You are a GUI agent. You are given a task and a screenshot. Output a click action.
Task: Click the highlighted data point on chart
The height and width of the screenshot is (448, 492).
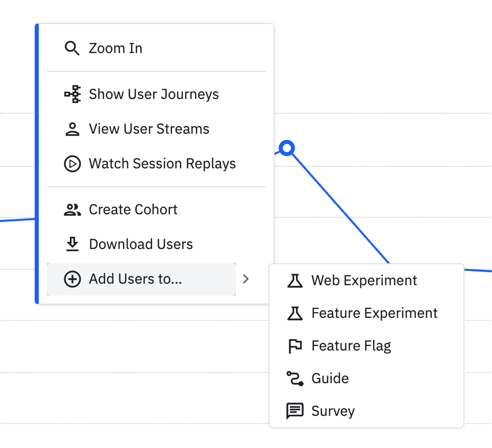pyautogui.click(x=287, y=148)
